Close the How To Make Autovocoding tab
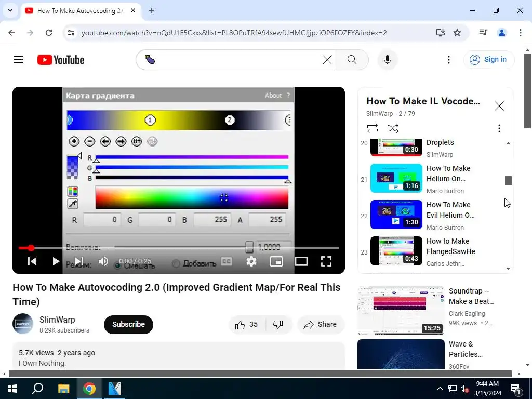Screen dimensions: 532x399 tap(133, 10)
